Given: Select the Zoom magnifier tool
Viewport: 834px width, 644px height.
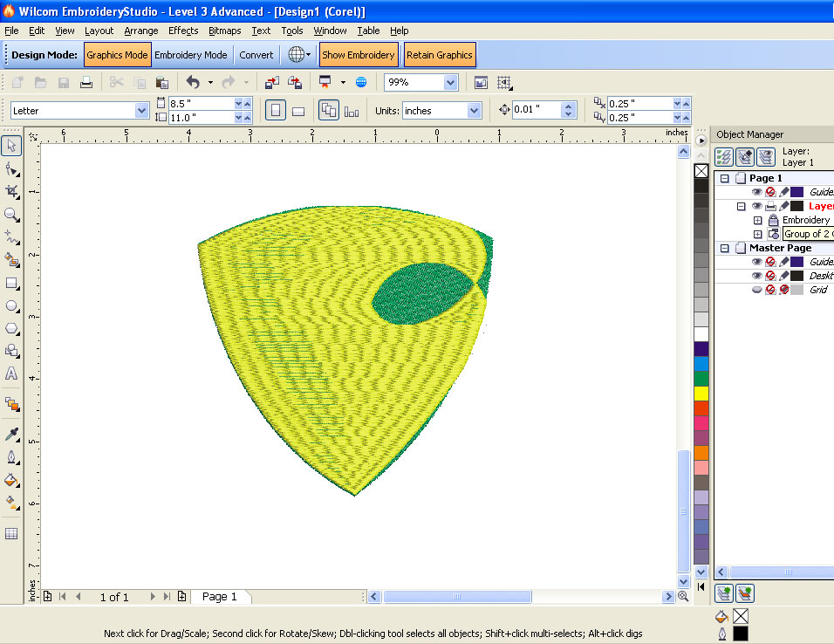Looking at the screenshot, I should pyautogui.click(x=11, y=214).
